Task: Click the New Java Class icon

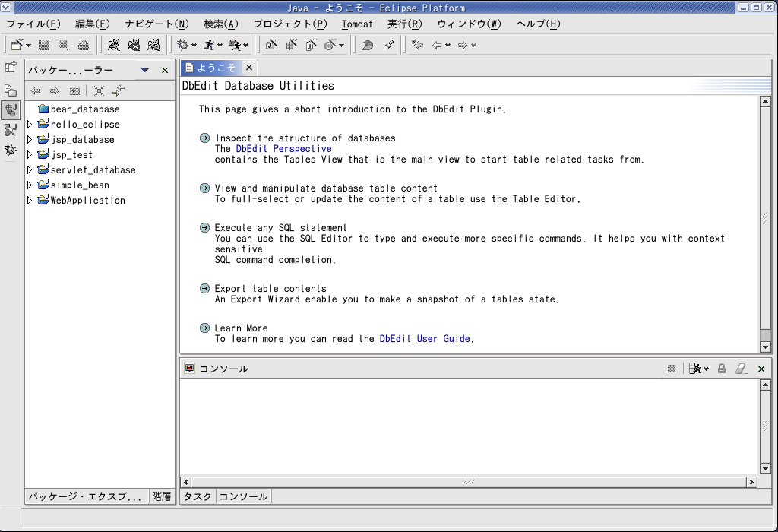Action: coord(330,45)
